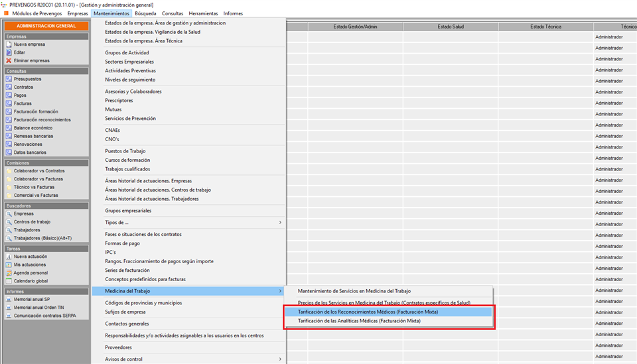Image resolution: width=637 pixels, height=364 pixels.
Task: Expand the Avisos de control submenu
Action: [x=279, y=359]
